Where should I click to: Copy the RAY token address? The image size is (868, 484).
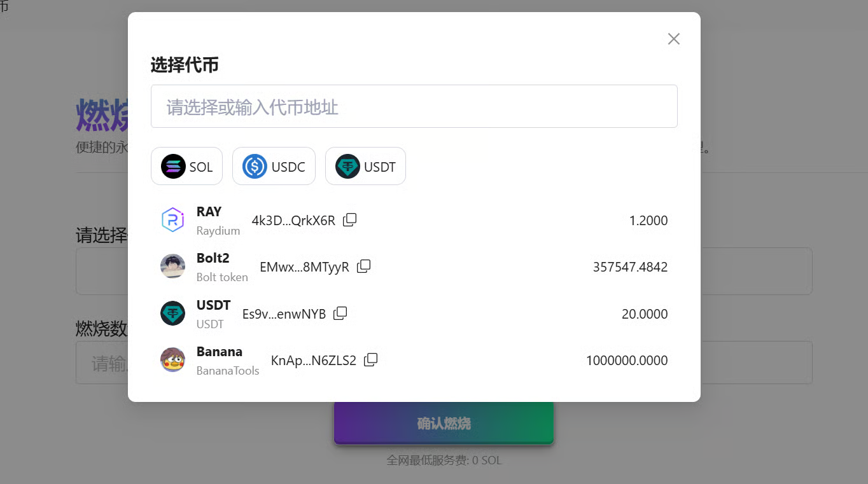(x=349, y=220)
